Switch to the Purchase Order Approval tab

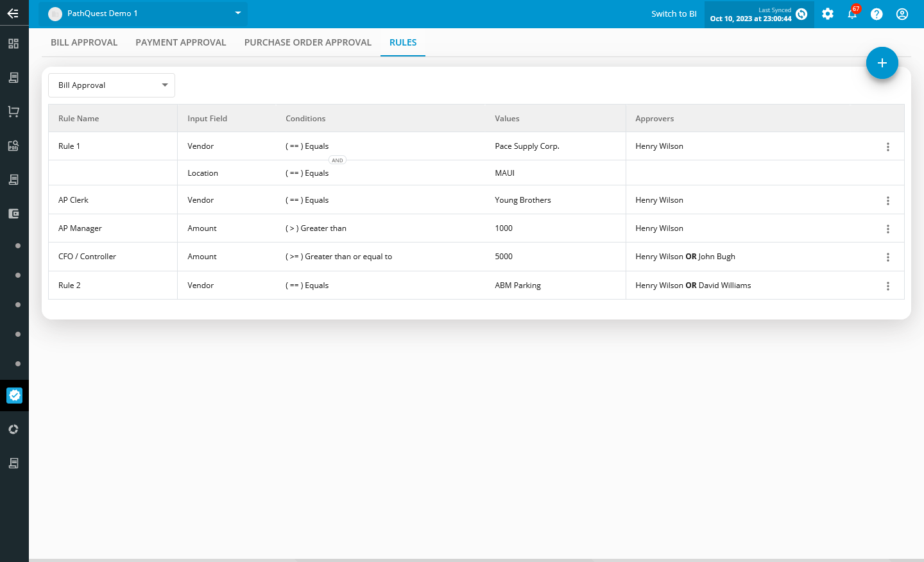tap(308, 42)
